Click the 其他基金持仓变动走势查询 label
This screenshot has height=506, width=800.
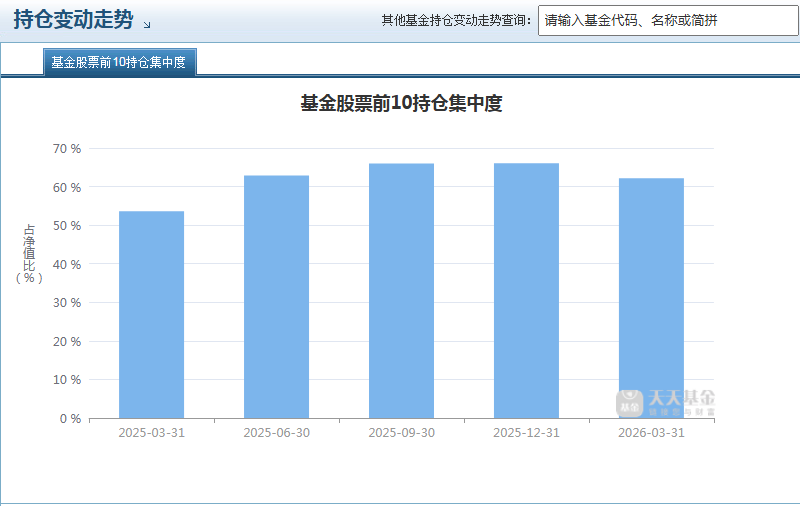point(456,20)
